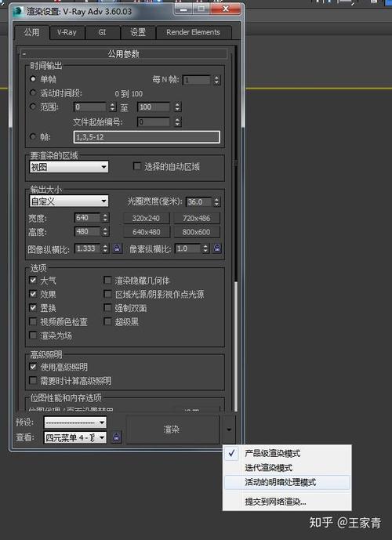This screenshot has height=540, width=392.
Task: Click the 光圈宽度 field showing 36.0
Action: [x=199, y=201]
